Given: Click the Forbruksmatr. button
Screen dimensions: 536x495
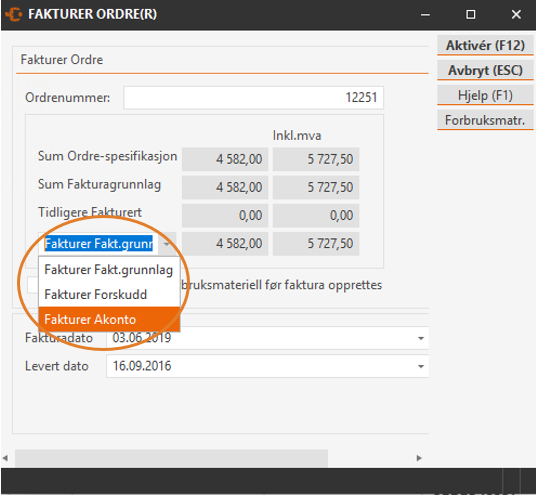Looking at the screenshot, I should [x=485, y=120].
